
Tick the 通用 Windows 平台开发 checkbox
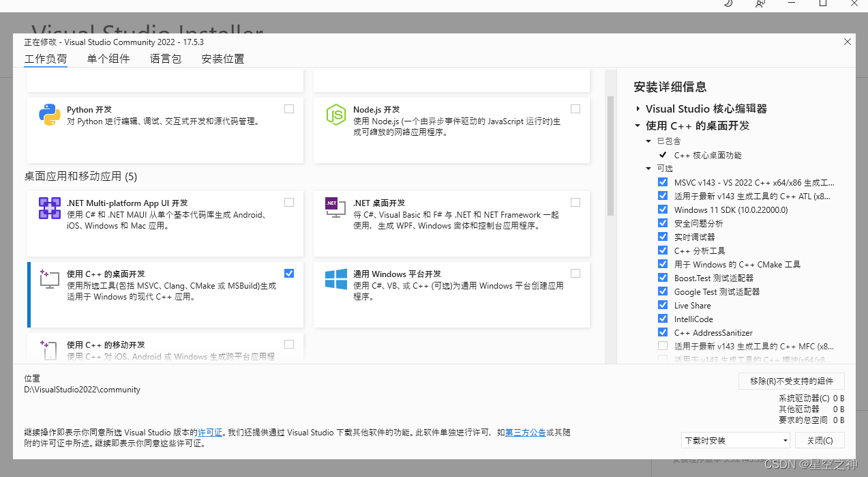[x=575, y=273]
